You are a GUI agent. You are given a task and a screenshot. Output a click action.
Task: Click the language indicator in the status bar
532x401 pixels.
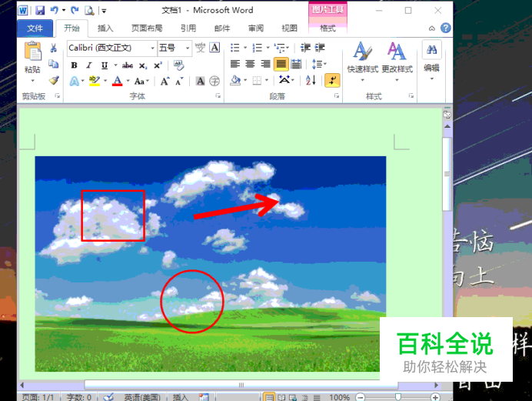[x=142, y=397]
